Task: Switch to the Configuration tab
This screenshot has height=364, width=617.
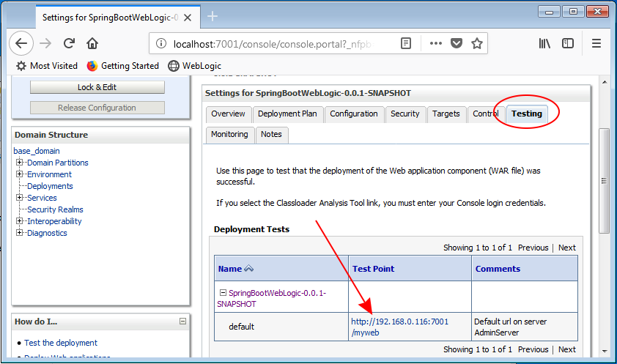Action: click(x=354, y=114)
